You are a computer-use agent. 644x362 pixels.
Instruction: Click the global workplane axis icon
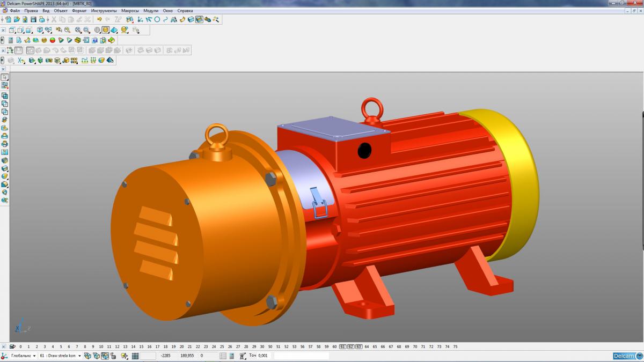click(x=4, y=356)
